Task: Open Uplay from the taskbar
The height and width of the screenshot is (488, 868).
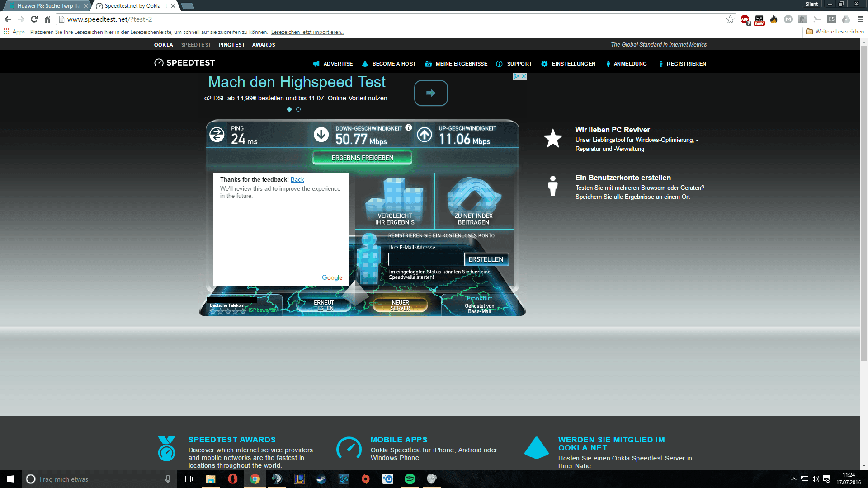Action: 388,479
